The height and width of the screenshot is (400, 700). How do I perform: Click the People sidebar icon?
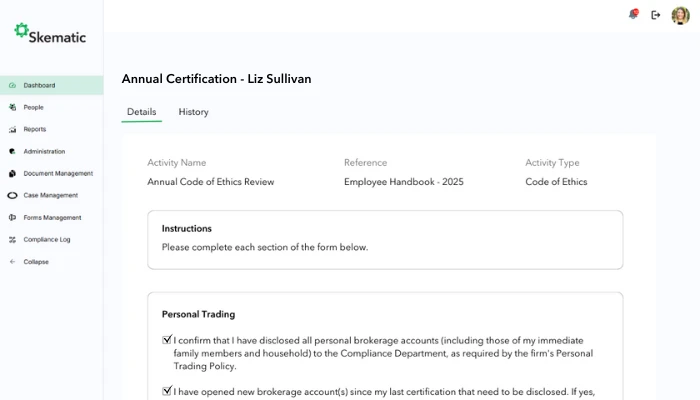tap(12, 108)
